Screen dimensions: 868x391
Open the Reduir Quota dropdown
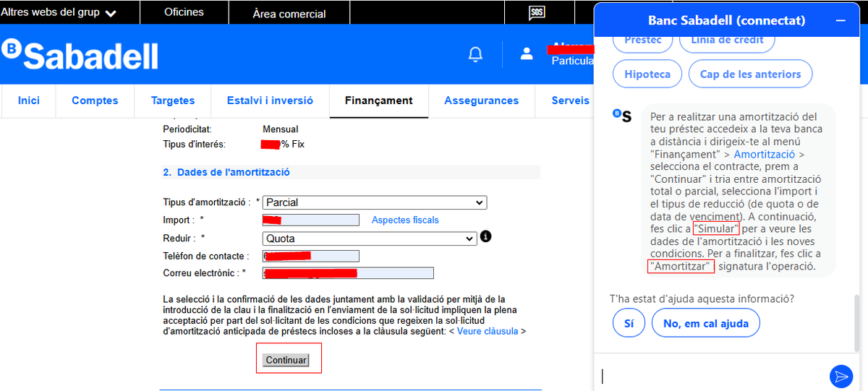pos(369,239)
